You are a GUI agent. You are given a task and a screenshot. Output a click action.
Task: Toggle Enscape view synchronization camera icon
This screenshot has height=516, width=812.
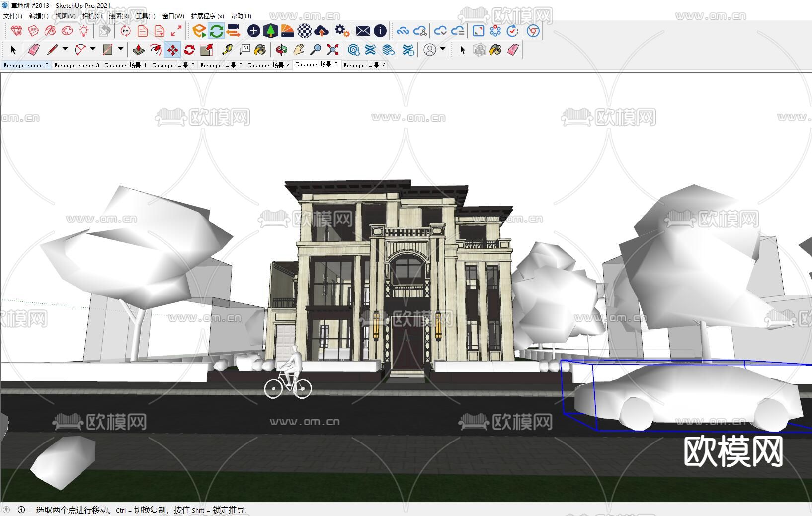click(233, 31)
